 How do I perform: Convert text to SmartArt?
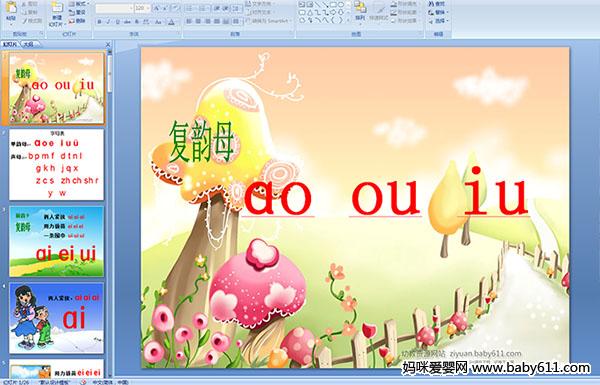[268, 21]
